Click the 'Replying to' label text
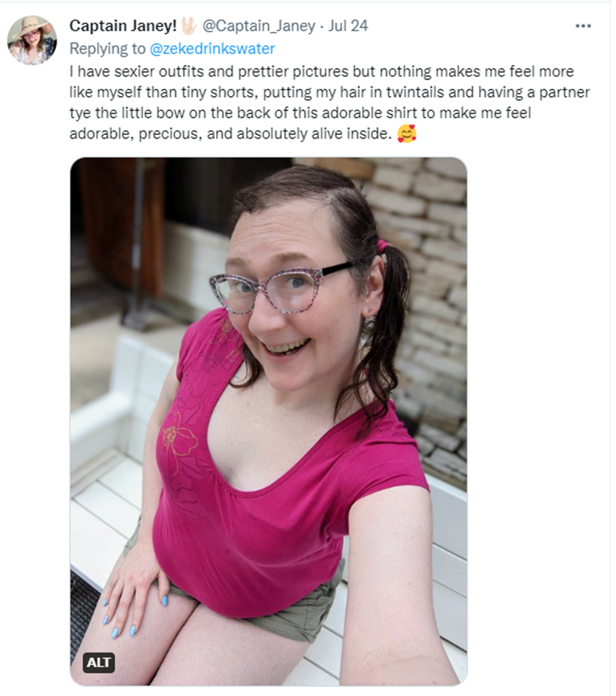 tap(108, 48)
